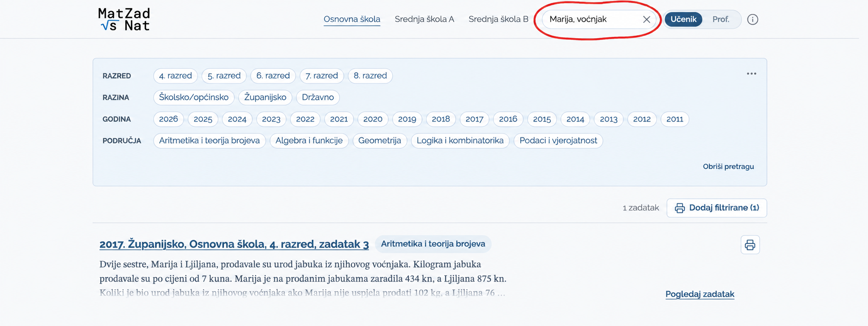868x326 pixels.
Task: Filter by 8. razred
Action: point(370,76)
